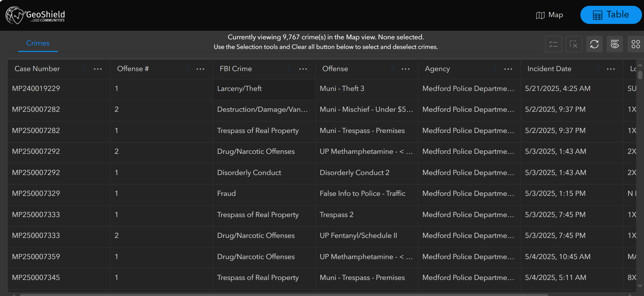Sort by Offense # arrows
Viewport: 644px width, 296px height.
tap(187, 69)
